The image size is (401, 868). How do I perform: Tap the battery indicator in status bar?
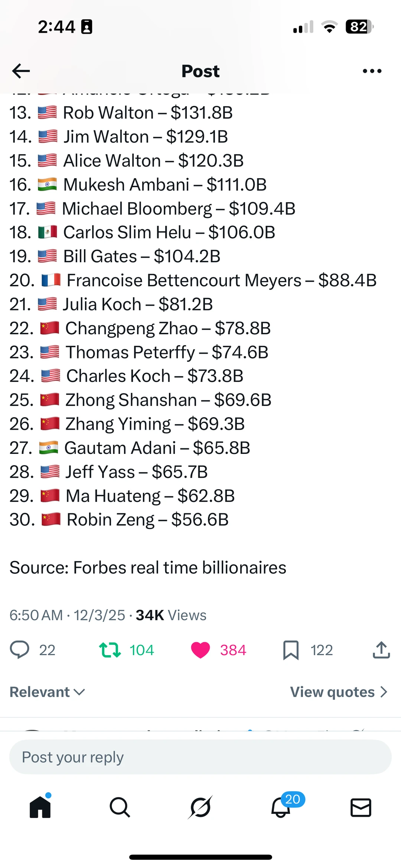(359, 27)
